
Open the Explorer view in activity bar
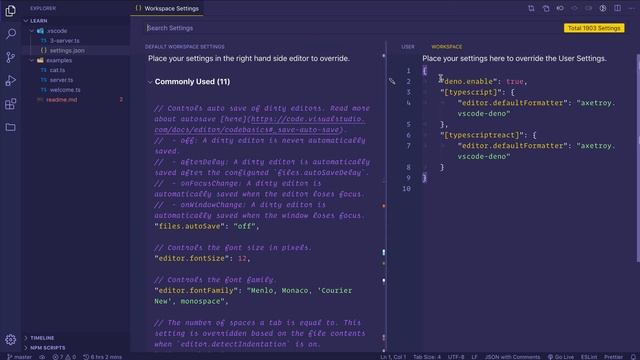[11, 11]
